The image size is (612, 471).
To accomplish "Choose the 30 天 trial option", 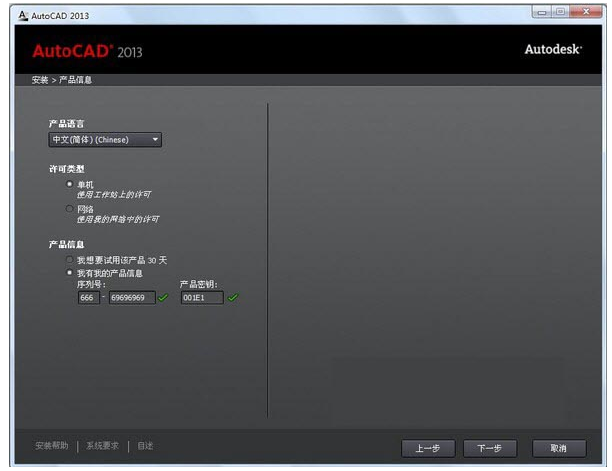I will point(69,260).
